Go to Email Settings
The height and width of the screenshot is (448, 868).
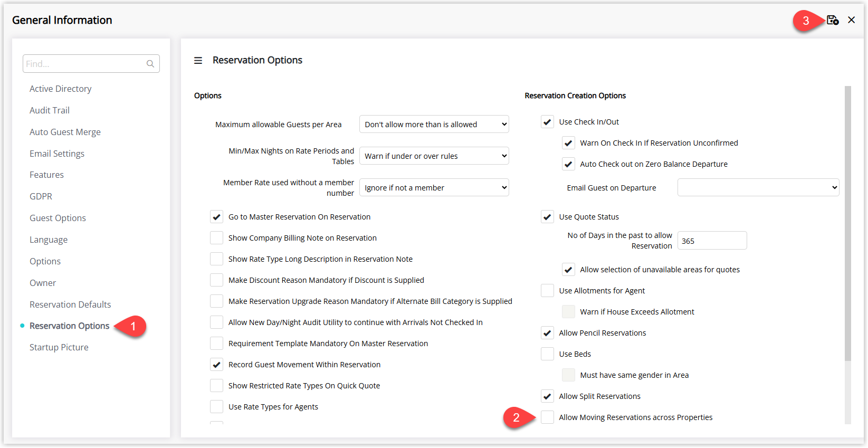tap(57, 154)
